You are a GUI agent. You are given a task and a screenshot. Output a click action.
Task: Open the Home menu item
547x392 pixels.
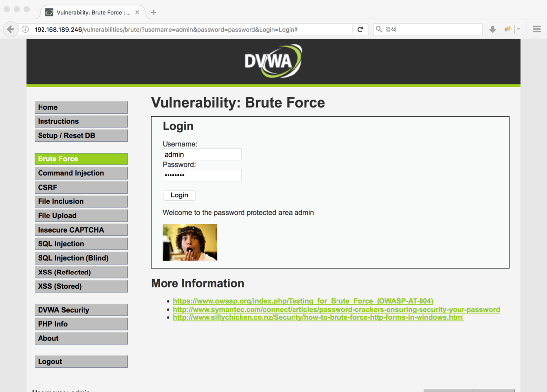pos(81,107)
